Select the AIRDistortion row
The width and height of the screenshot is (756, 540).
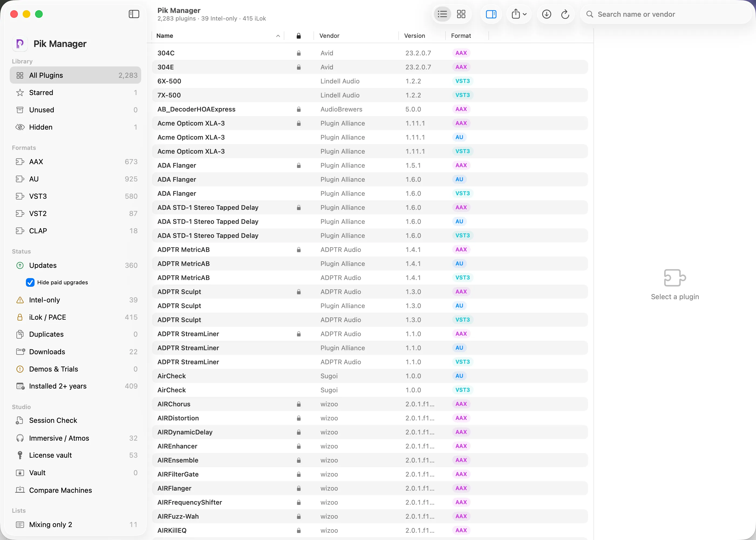pyautogui.click(x=370, y=418)
